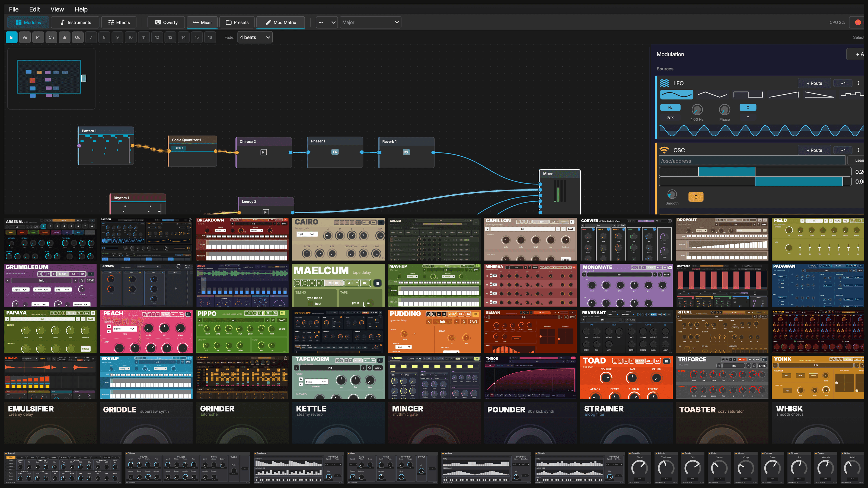Click the LFO waves source icon

click(x=664, y=83)
